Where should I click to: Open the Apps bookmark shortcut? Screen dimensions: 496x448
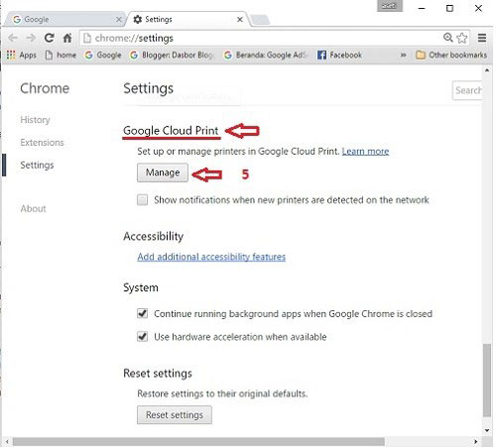(22, 55)
